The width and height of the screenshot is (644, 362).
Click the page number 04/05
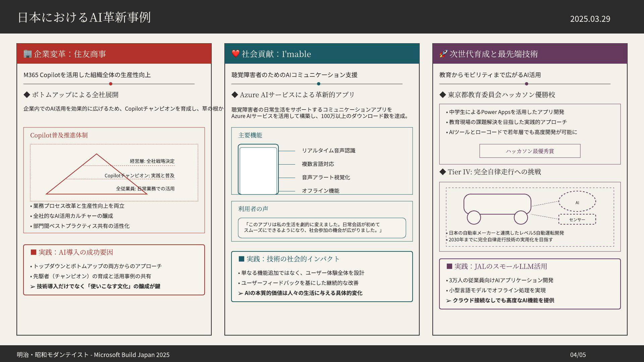(x=578, y=355)
